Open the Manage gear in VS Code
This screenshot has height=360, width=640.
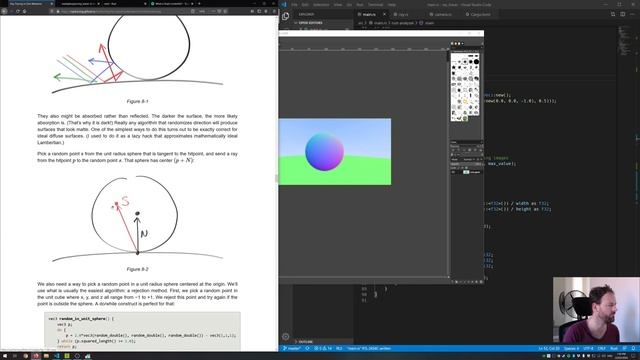286,337
